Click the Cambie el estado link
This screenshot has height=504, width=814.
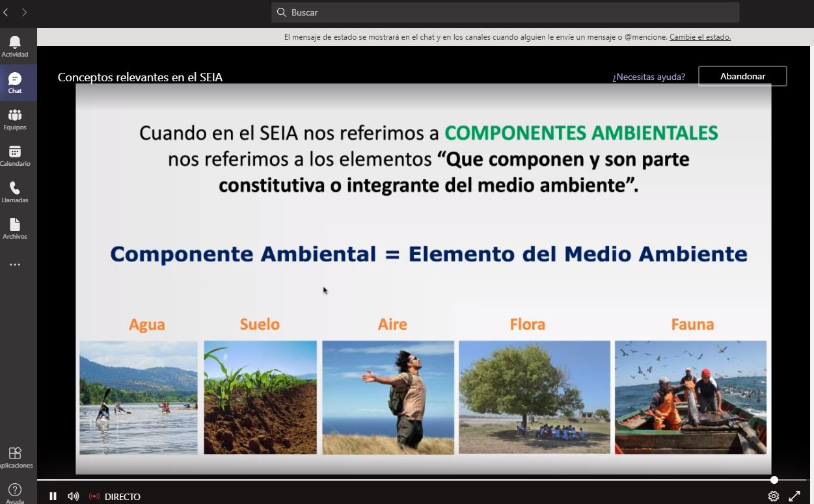tap(699, 37)
